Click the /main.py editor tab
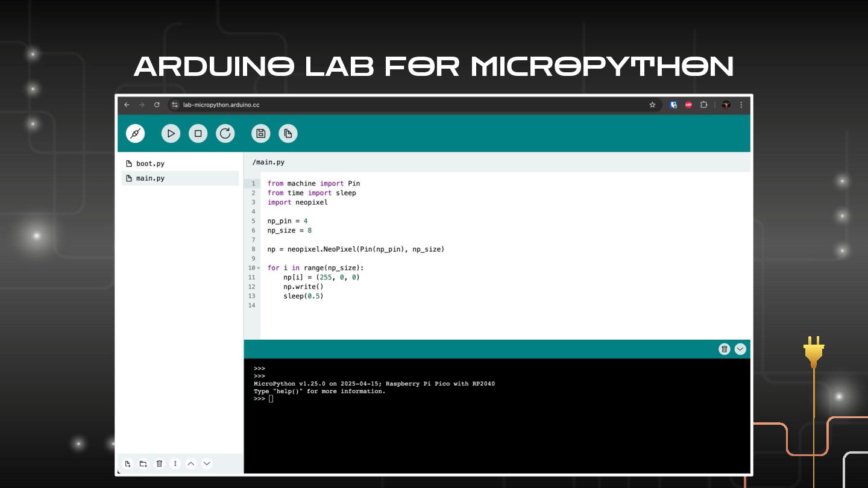Screen dimensions: 868x488 268,163
